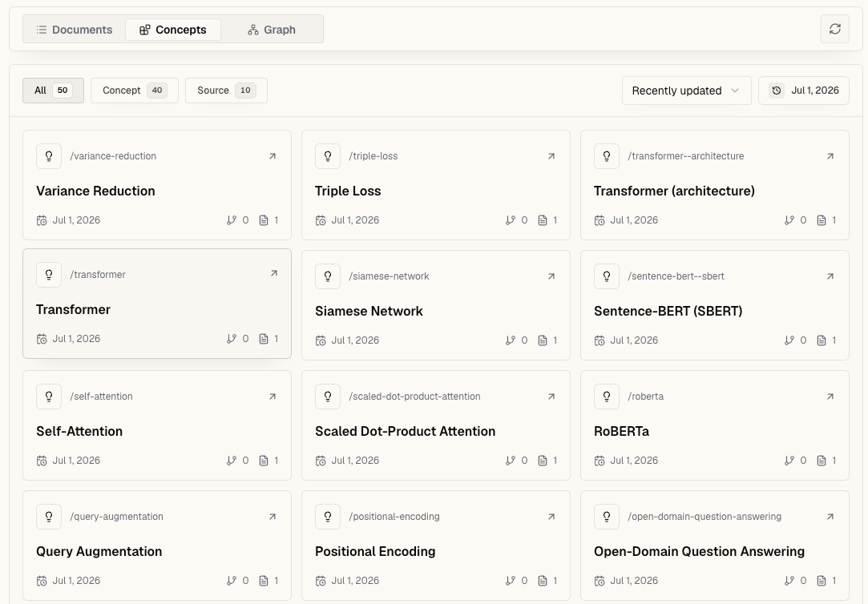Image resolution: width=868 pixels, height=604 pixels.
Task: Open the Query Augmentation card arrow icon
Action: point(273,517)
